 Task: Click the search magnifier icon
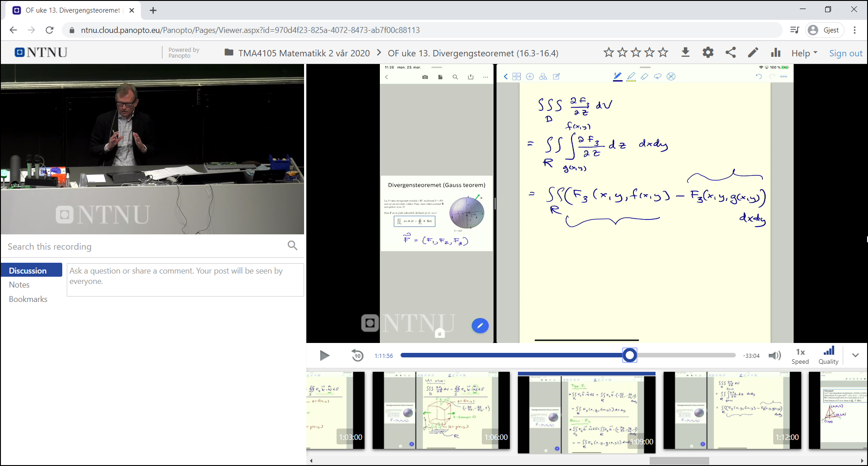click(292, 246)
